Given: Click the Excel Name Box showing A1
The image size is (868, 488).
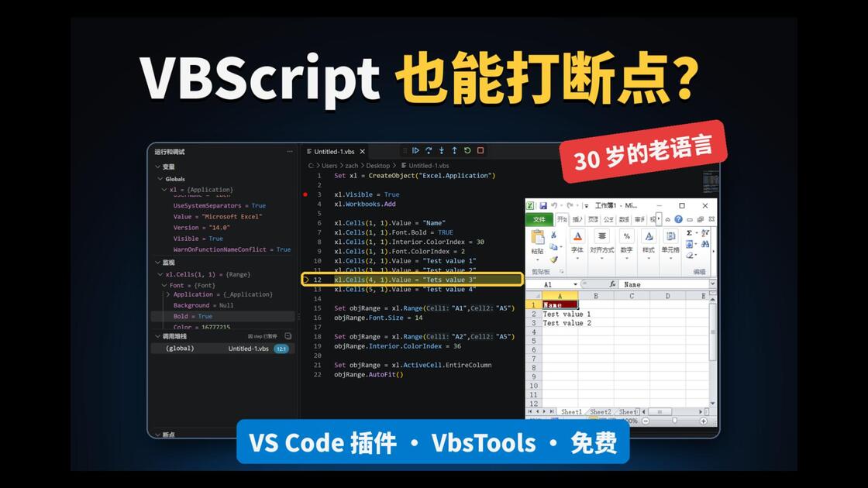Looking at the screenshot, I should pyautogui.click(x=551, y=284).
